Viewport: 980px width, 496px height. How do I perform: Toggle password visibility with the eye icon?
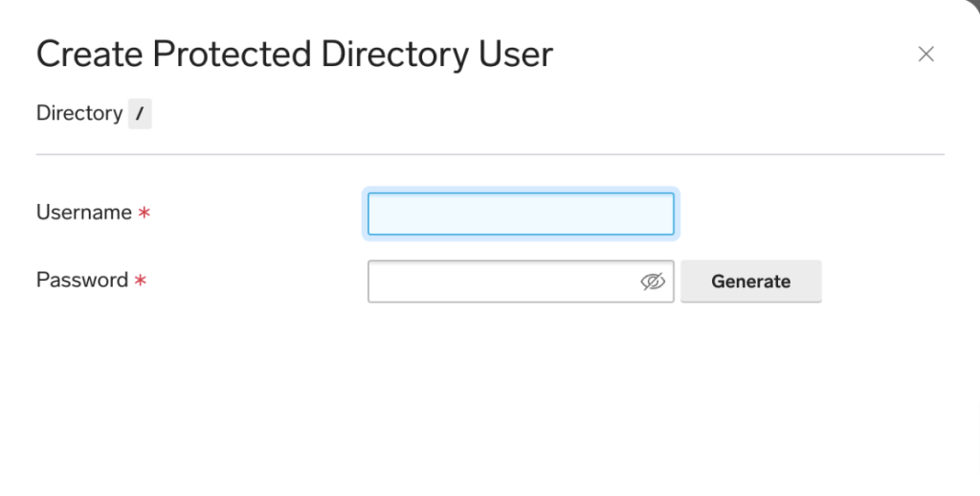(x=652, y=282)
